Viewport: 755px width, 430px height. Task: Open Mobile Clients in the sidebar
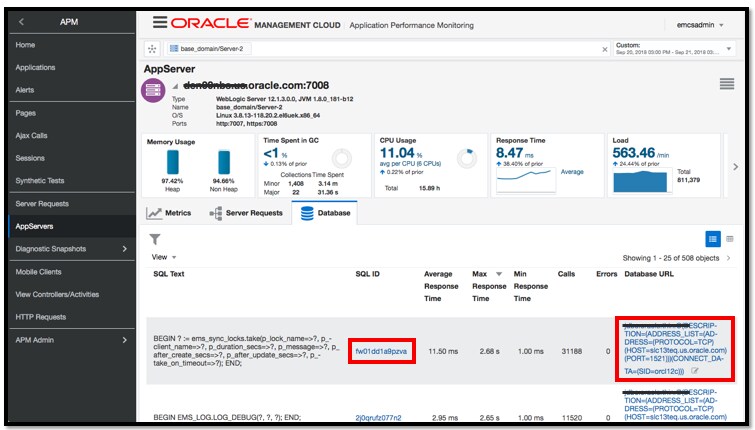click(38, 272)
